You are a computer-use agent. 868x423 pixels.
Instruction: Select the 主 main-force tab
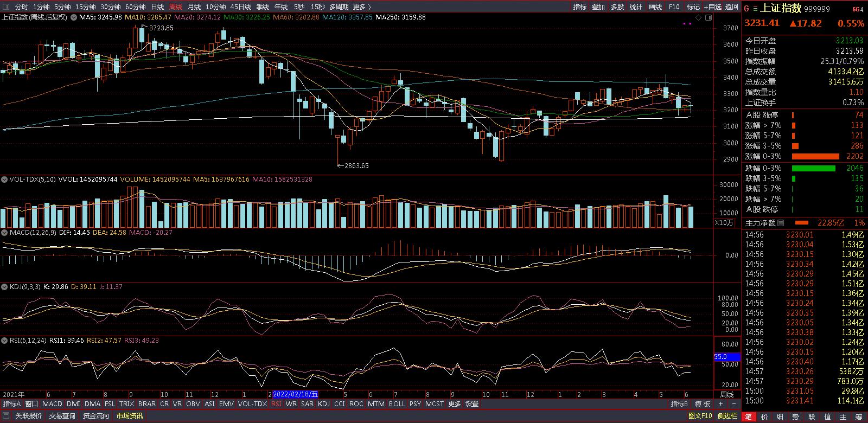click(x=843, y=416)
